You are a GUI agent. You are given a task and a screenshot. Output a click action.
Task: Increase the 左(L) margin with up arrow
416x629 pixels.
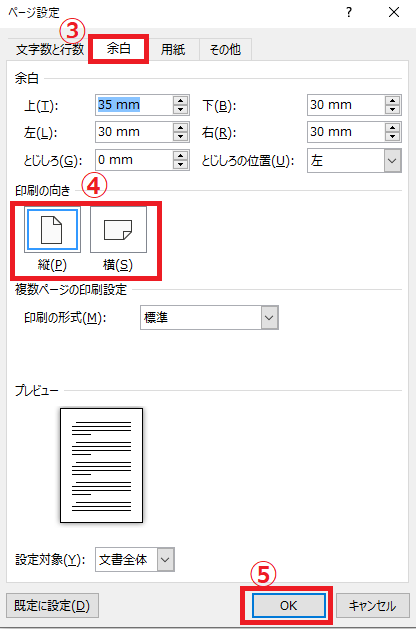point(181,128)
